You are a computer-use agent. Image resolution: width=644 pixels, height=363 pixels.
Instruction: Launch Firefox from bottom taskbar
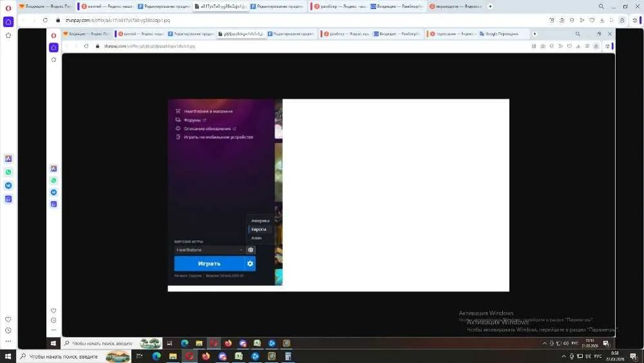coord(206,357)
